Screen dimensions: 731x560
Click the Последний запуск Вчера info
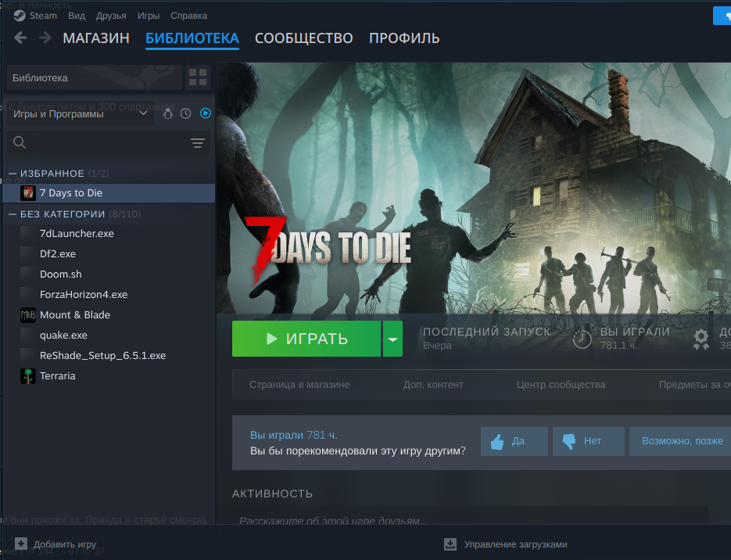(x=487, y=339)
